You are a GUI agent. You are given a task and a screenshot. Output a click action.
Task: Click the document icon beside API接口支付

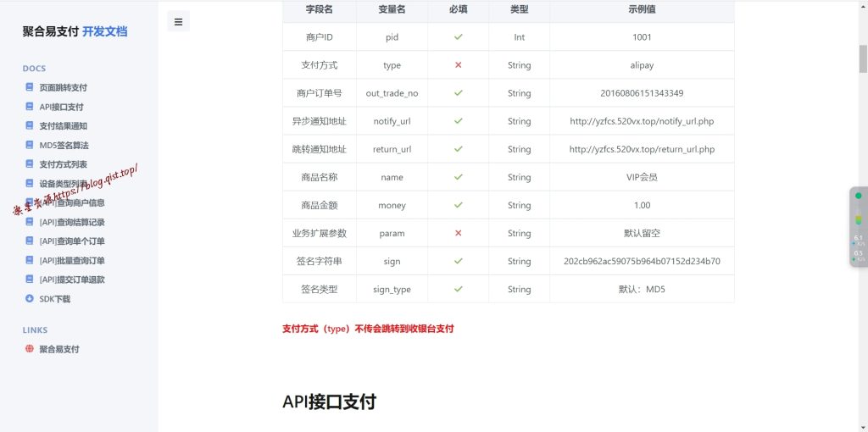pyautogui.click(x=30, y=107)
